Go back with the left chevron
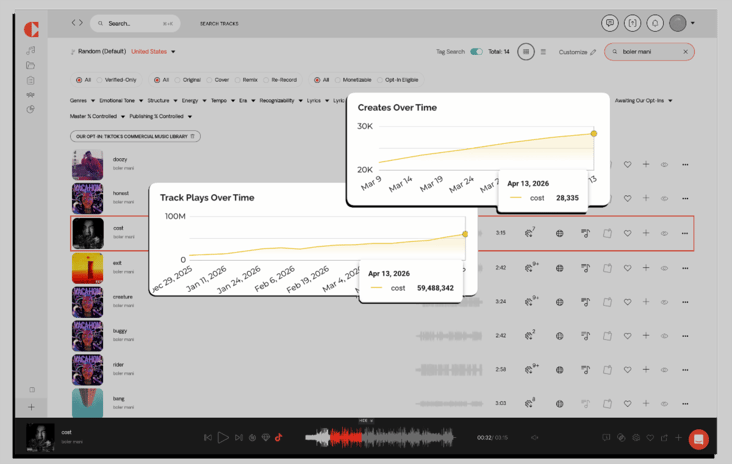Image resolution: width=732 pixels, height=464 pixels. click(x=73, y=22)
